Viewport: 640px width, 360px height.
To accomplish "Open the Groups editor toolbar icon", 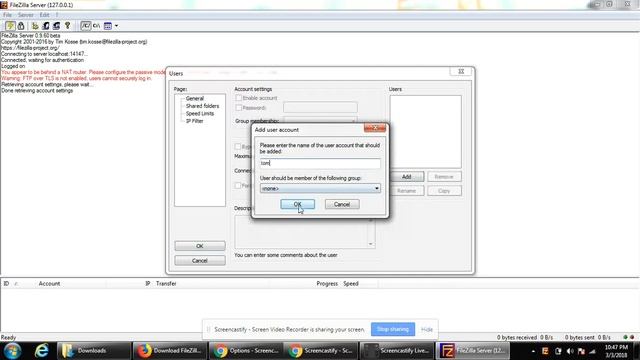I will pyautogui.click(x=56, y=26).
